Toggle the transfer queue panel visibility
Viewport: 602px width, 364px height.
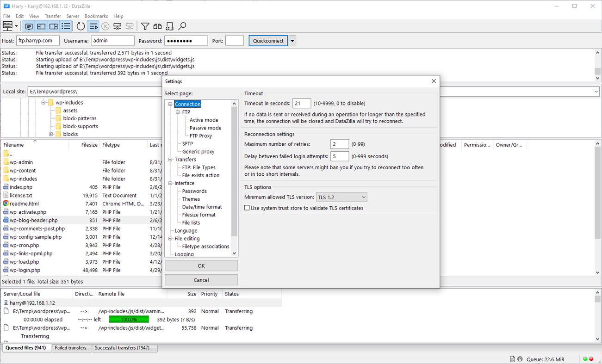[x=65, y=26]
